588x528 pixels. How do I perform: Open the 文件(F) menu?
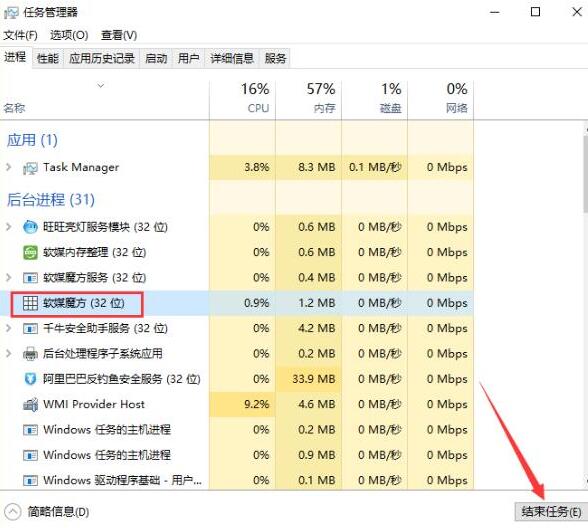pos(21,35)
